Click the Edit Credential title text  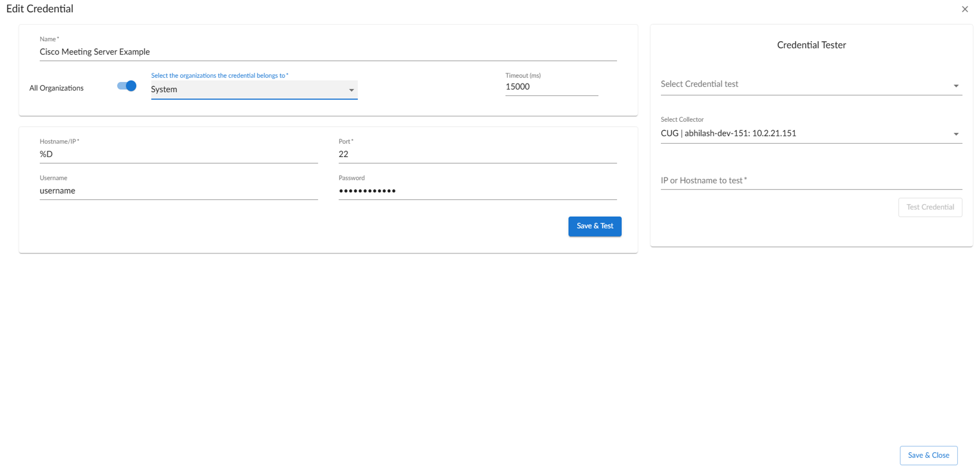point(40,9)
